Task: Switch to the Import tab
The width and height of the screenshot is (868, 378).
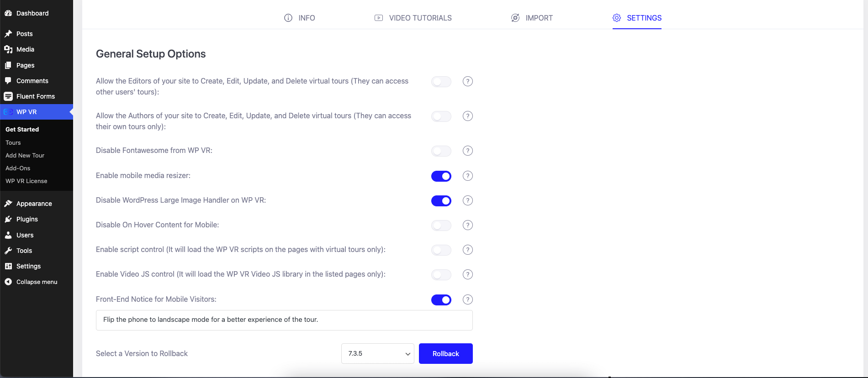Action: coord(532,18)
